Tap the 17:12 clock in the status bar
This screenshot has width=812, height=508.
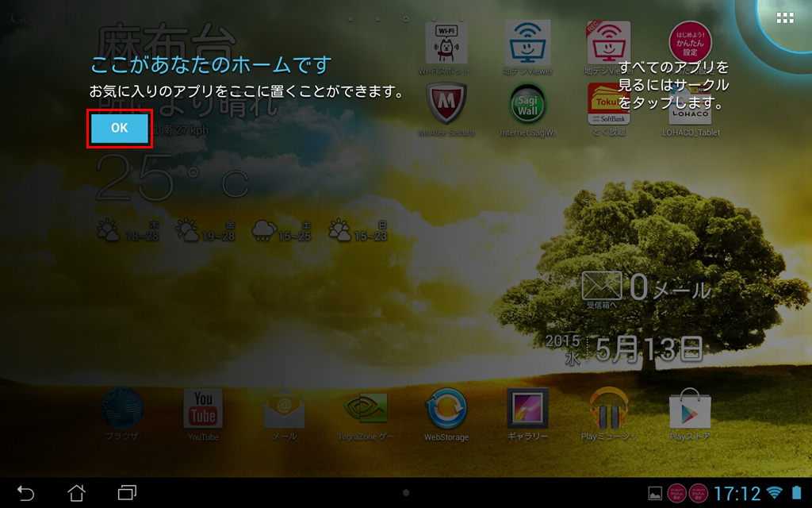pyautogui.click(x=737, y=494)
